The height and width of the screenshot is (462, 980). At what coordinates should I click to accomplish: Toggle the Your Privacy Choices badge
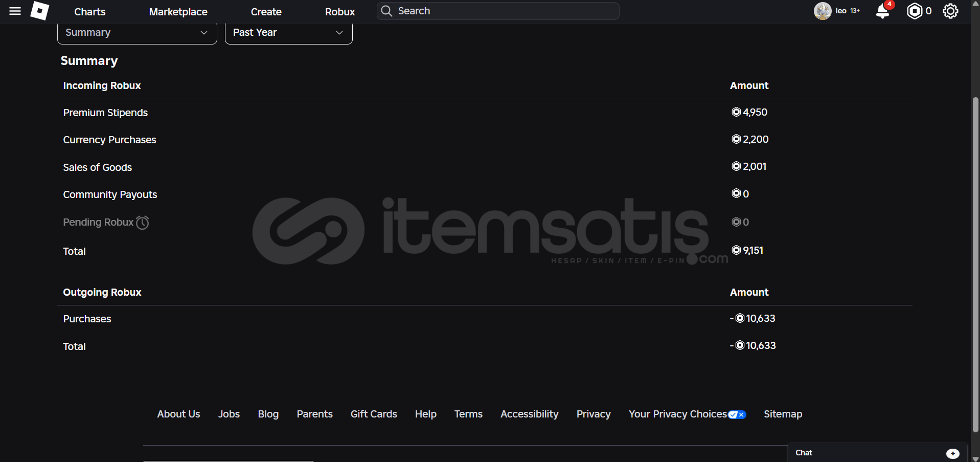point(737,415)
